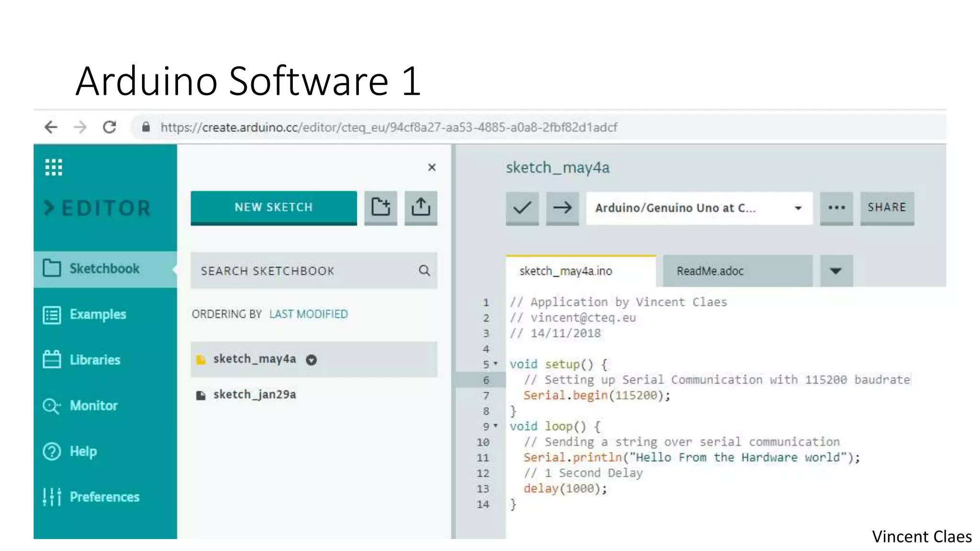Collapse the setup() function fold arrow
The width and height of the screenshot is (980, 551).
tap(496, 364)
